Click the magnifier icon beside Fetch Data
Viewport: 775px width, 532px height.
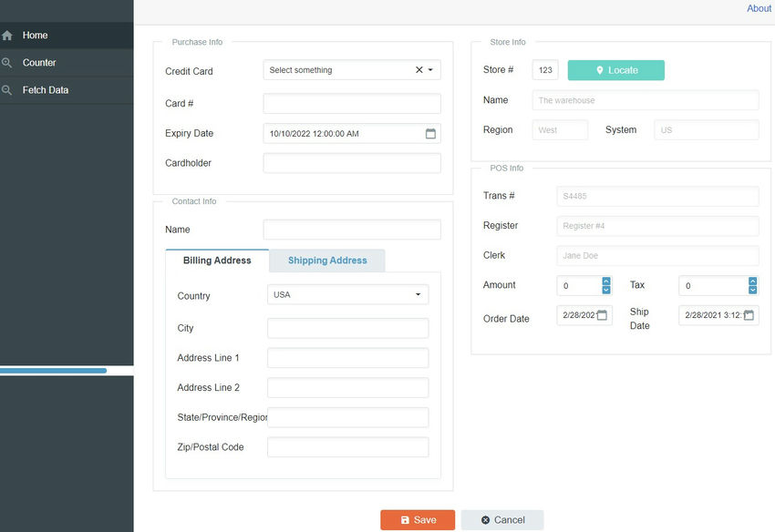click(x=9, y=89)
